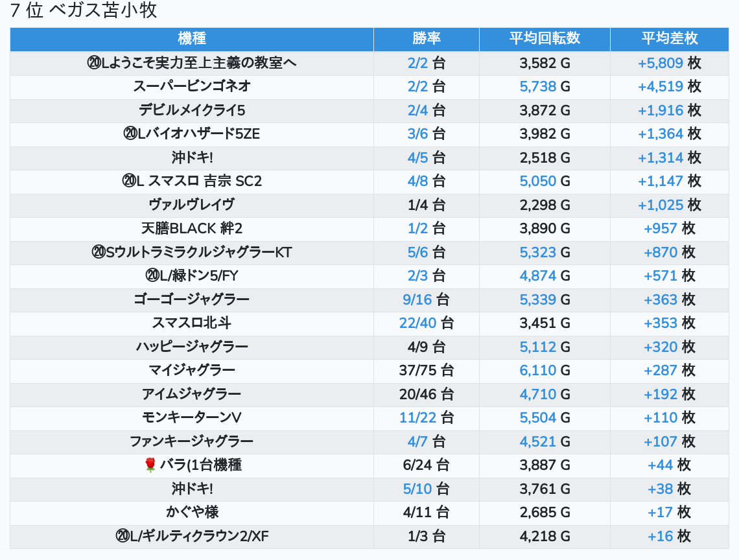Click the 5,323 G value
Viewport: 739px width, 560px height.
545,252
